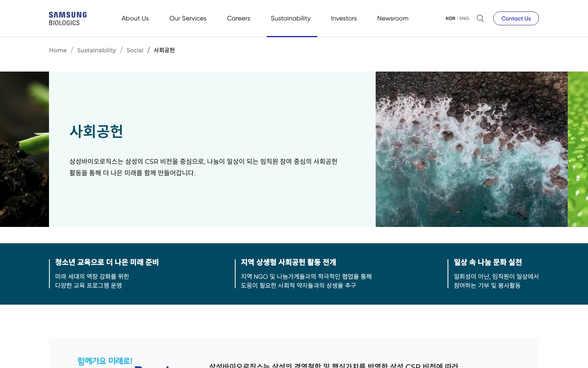The height and width of the screenshot is (368, 588).
Task: Go to Home breadcrumb
Action: [58, 50]
